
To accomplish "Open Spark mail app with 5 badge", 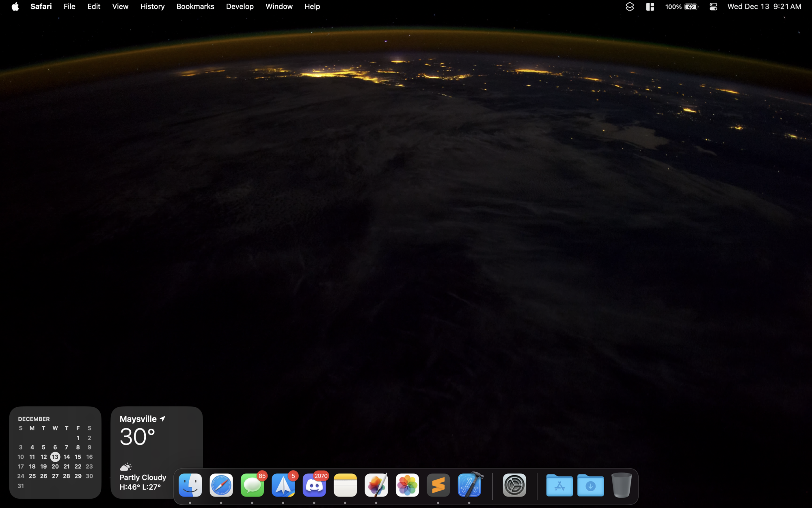I will pos(283,485).
